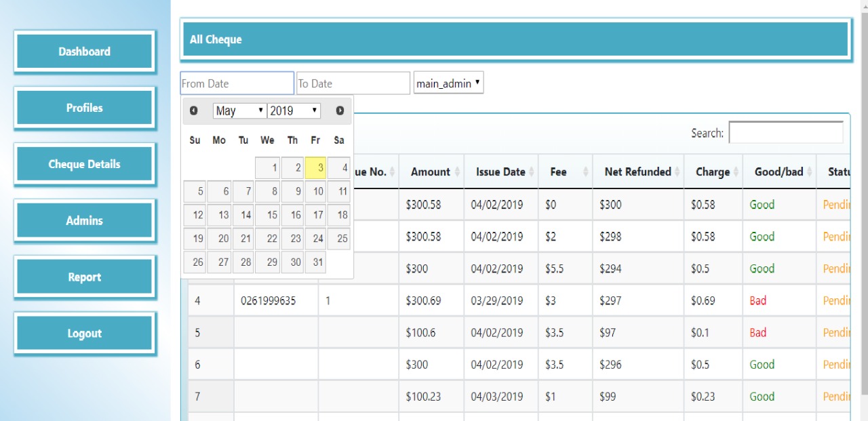Screen dimensions: 868x421
Task: Pick May 4 in the calendar
Action: click(x=339, y=168)
